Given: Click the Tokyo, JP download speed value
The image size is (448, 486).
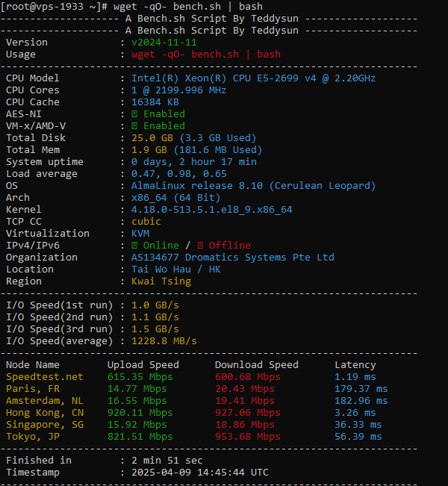Looking at the screenshot, I should click(x=247, y=437).
